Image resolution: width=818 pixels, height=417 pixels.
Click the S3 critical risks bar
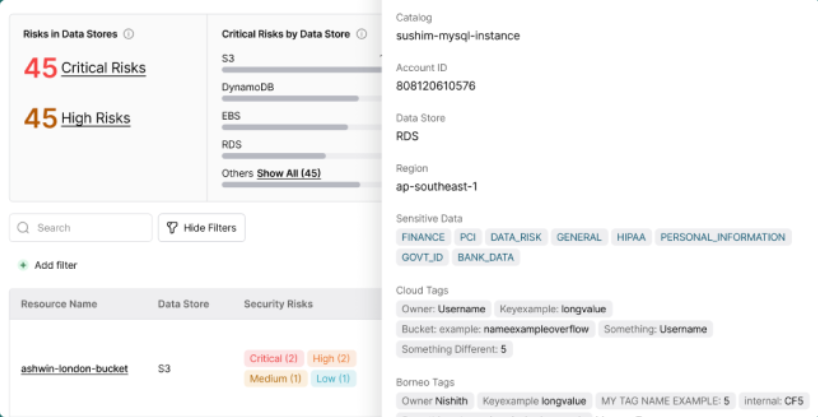(x=300, y=70)
